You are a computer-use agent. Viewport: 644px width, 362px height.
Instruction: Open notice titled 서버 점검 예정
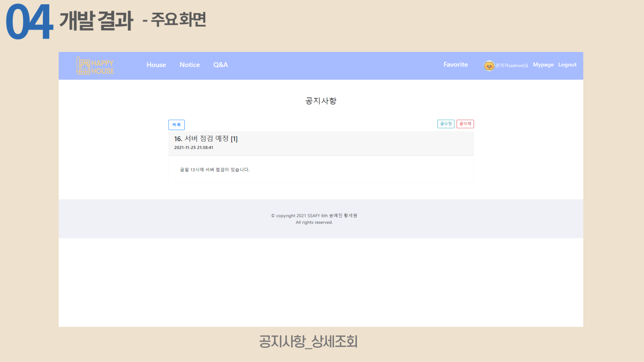tap(205, 138)
